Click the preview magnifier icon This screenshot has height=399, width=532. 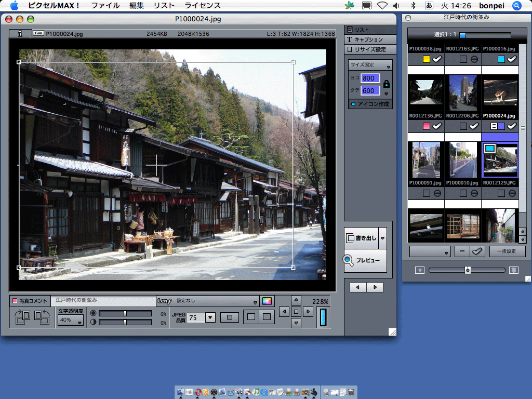click(348, 260)
